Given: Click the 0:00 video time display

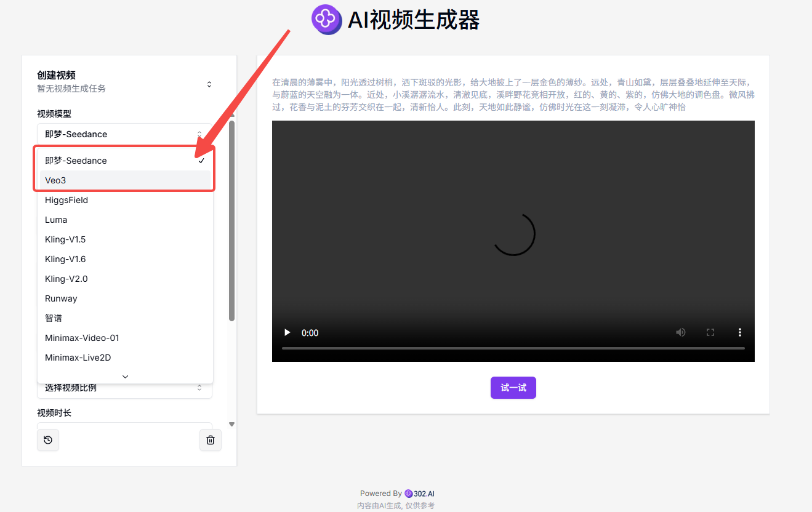Looking at the screenshot, I should tap(310, 333).
